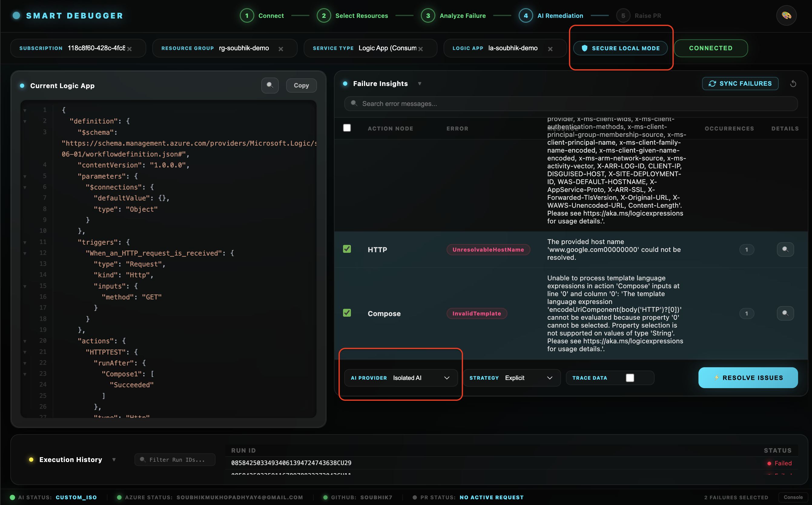Copy the Current Logic App definition
The width and height of the screenshot is (812, 505).
(301, 85)
